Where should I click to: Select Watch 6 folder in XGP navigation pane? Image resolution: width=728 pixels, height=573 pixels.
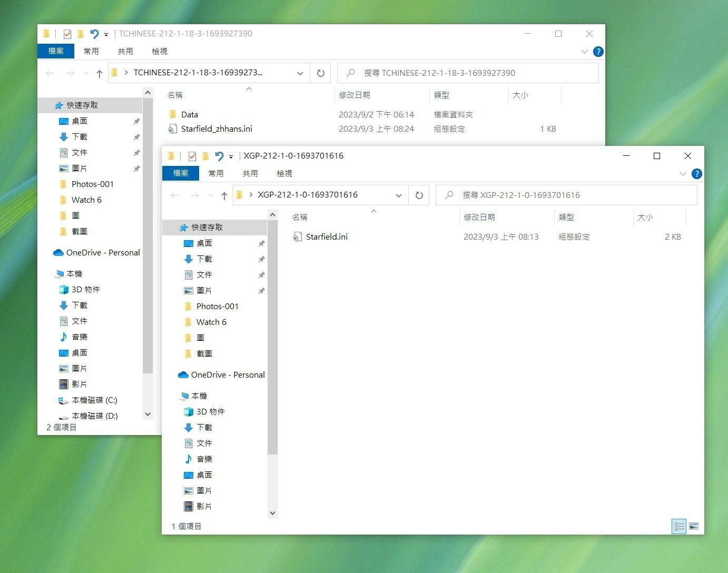pos(211,322)
